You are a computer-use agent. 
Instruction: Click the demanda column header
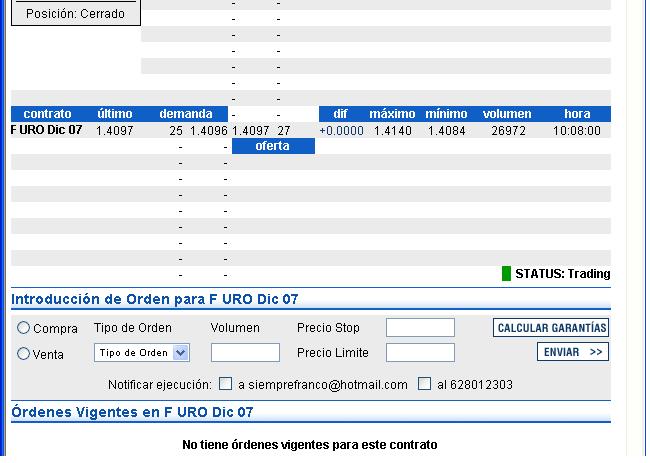click(186, 114)
